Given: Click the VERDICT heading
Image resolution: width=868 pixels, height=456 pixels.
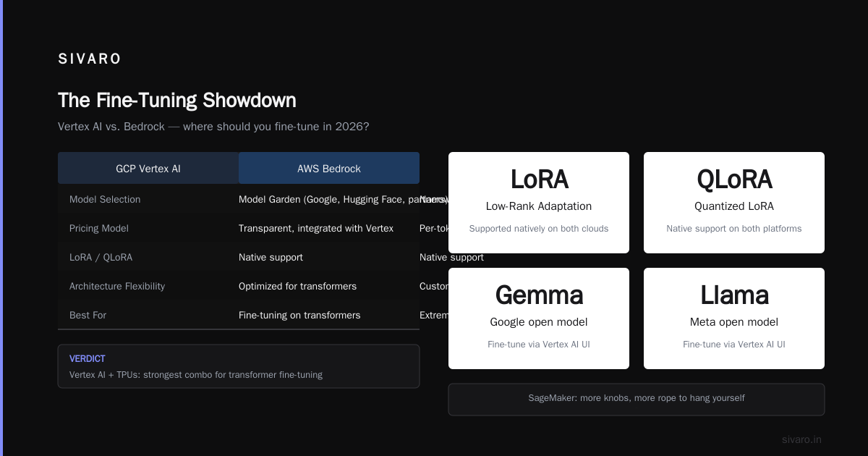Looking at the screenshot, I should click(x=88, y=359).
